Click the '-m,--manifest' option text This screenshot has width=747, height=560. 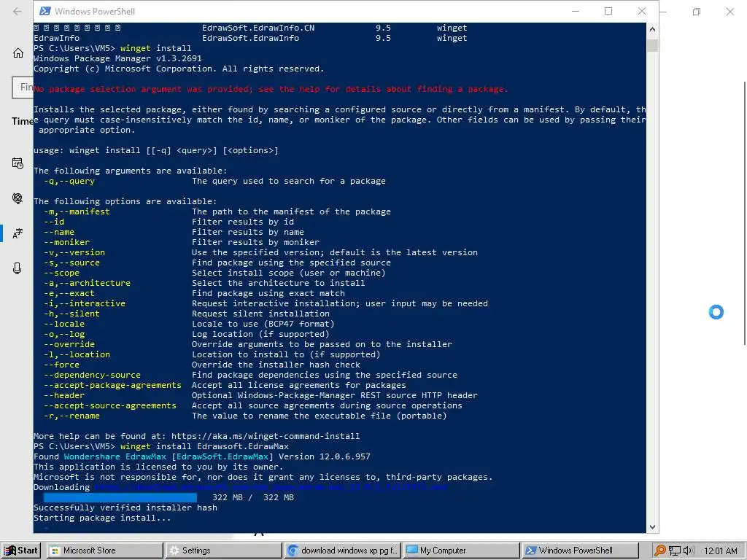(77, 211)
